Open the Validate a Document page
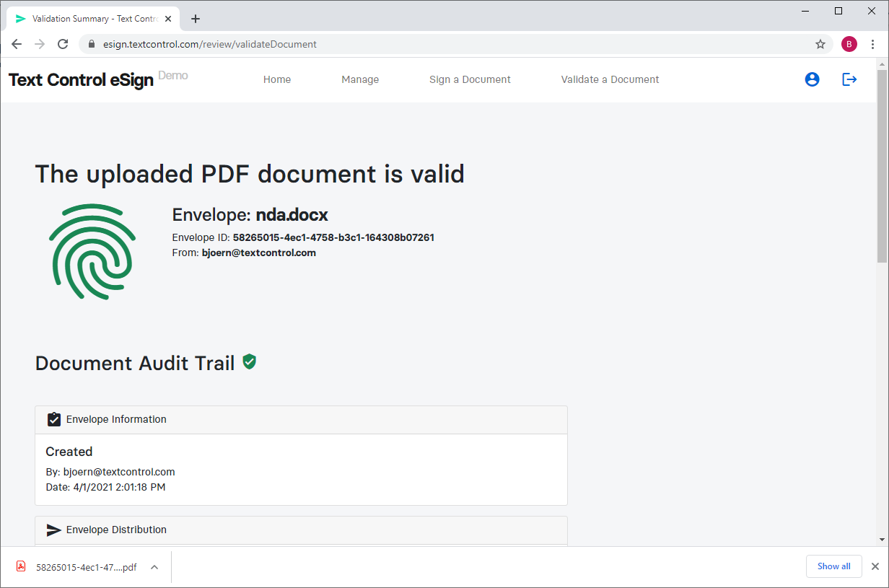The width and height of the screenshot is (889, 588). (x=610, y=79)
